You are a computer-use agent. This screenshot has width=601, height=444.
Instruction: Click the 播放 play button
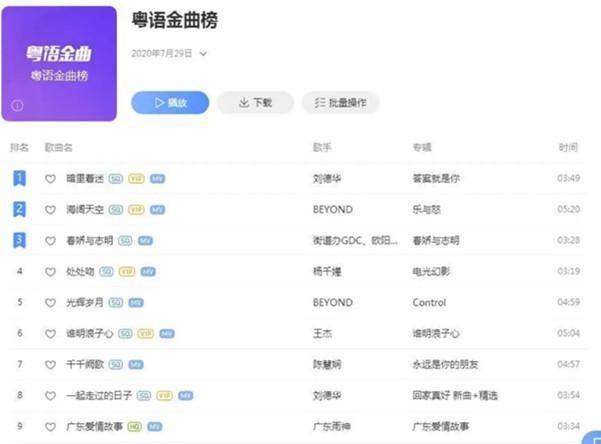tap(170, 102)
